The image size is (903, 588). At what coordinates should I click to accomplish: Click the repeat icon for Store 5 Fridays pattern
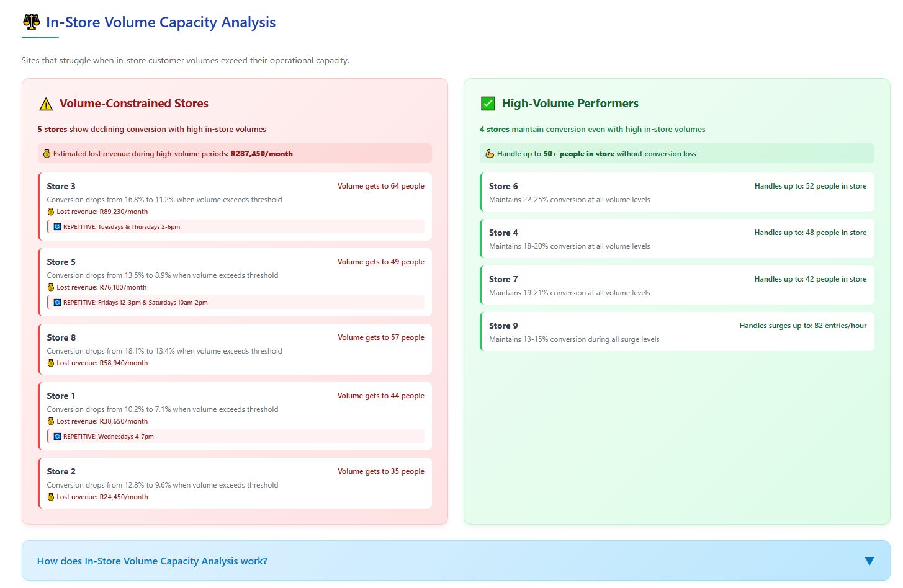57,303
